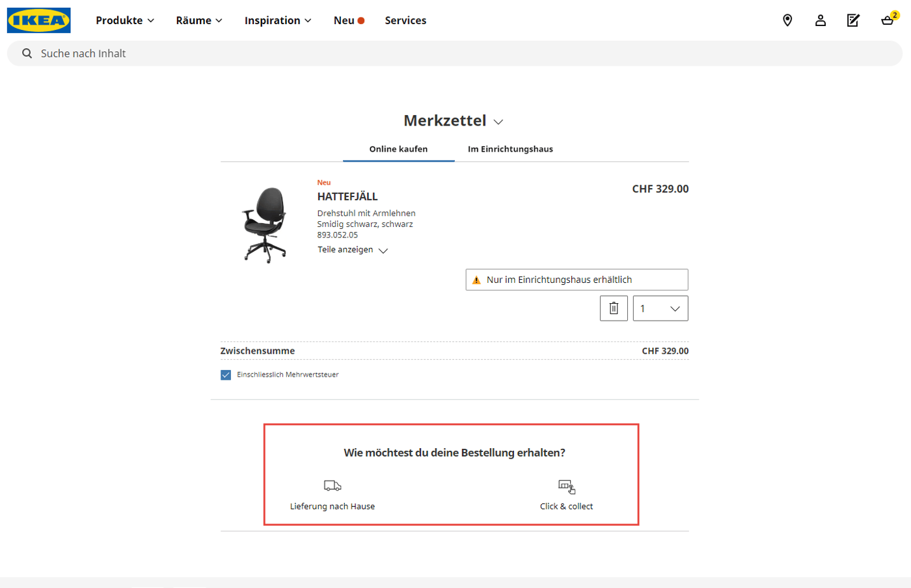Open the HATTEFJÄLL product link
The height and width of the screenshot is (588, 911).
coord(349,196)
